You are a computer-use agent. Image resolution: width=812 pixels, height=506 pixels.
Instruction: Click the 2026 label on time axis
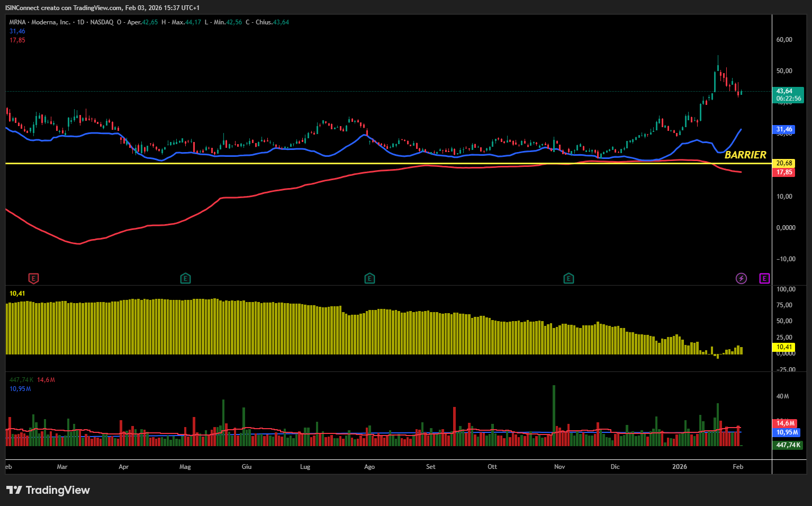[679, 467]
